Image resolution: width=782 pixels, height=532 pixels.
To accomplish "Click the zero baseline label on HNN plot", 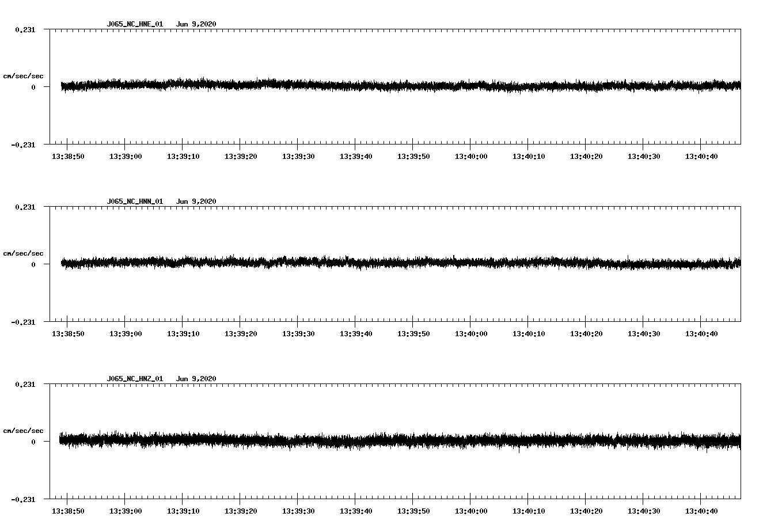I will pyautogui.click(x=33, y=265).
